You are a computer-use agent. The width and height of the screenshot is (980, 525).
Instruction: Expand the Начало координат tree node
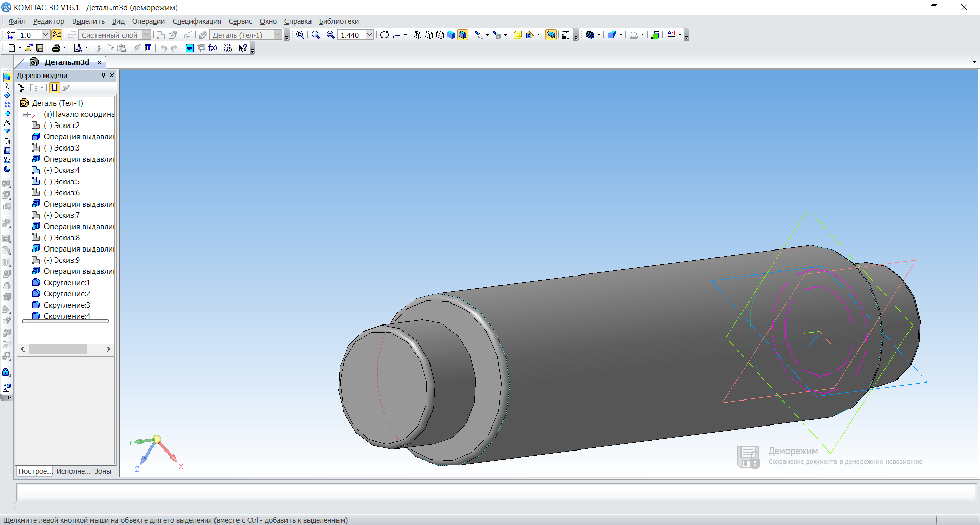tap(25, 114)
